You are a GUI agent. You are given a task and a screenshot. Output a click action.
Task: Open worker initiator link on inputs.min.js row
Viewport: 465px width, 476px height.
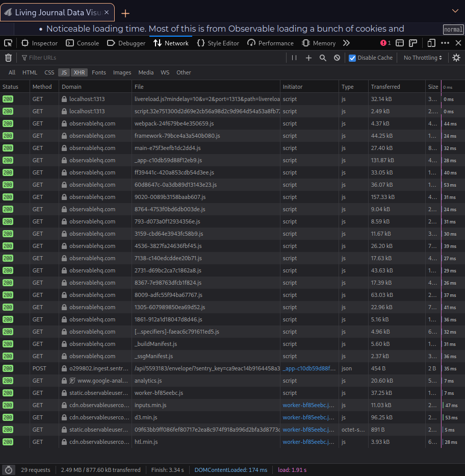[x=308, y=405]
